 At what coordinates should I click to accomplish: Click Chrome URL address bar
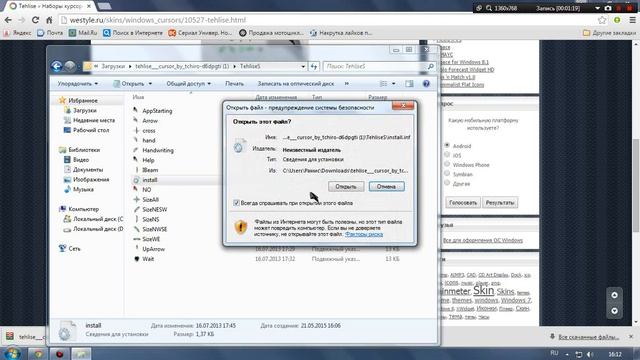(x=327, y=20)
